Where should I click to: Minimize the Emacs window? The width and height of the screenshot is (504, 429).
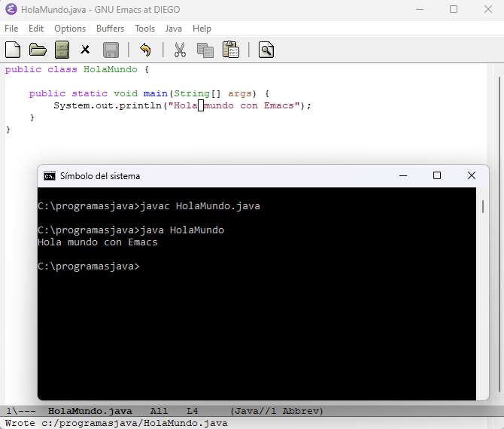420,9
